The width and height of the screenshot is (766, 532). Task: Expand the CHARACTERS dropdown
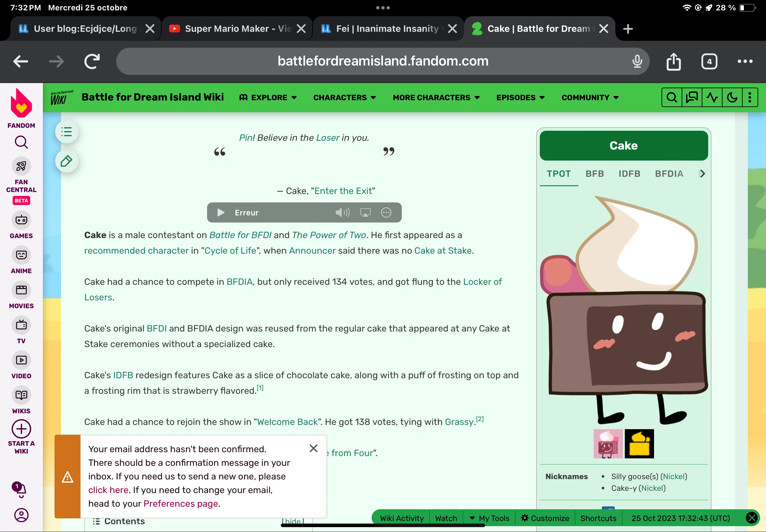pyautogui.click(x=344, y=97)
